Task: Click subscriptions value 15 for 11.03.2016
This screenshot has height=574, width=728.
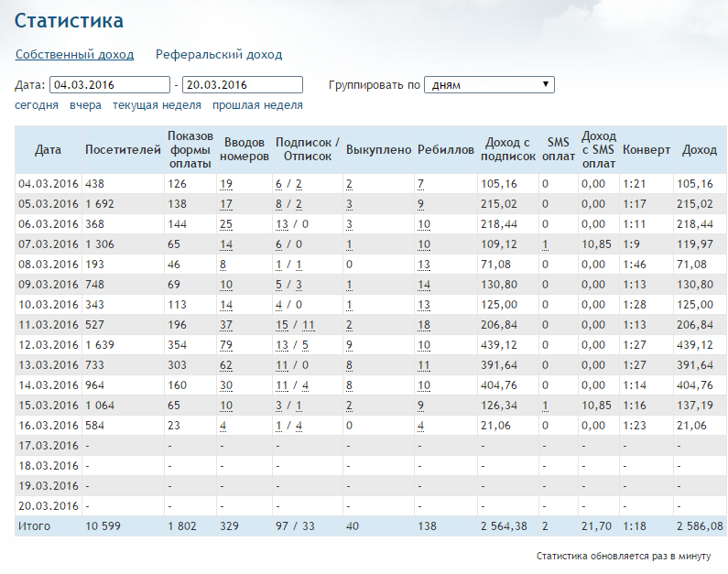Action: click(282, 325)
